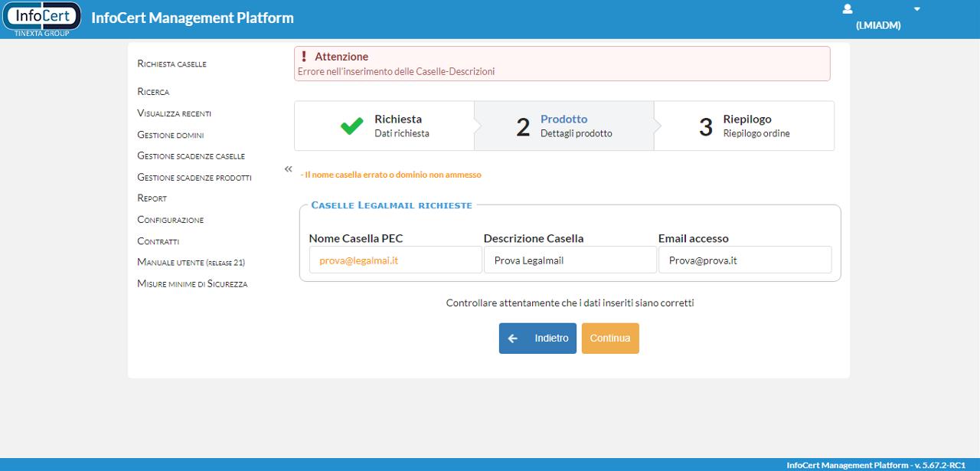
Task: Open the Manuale utente link
Action: [191, 262]
